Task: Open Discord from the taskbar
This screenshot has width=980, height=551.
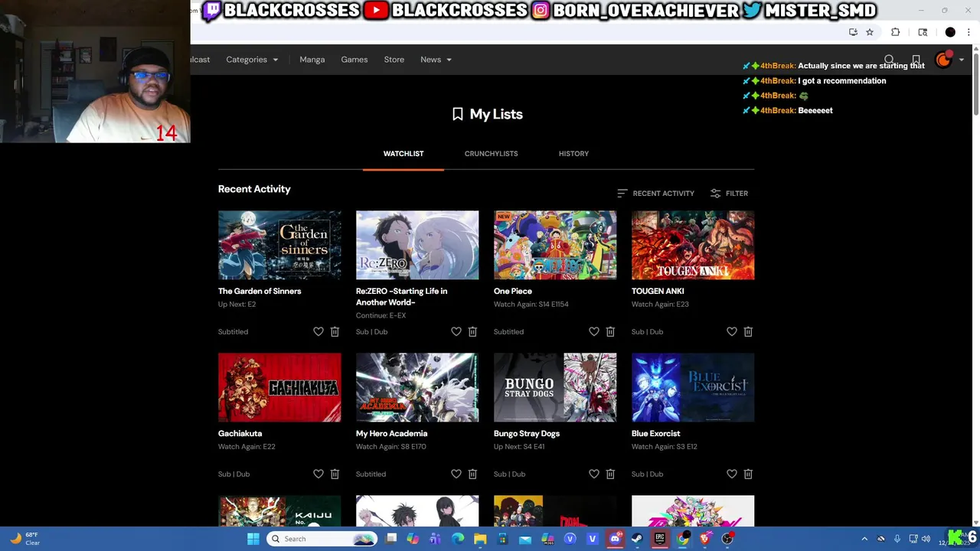Action: pos(615,539)
